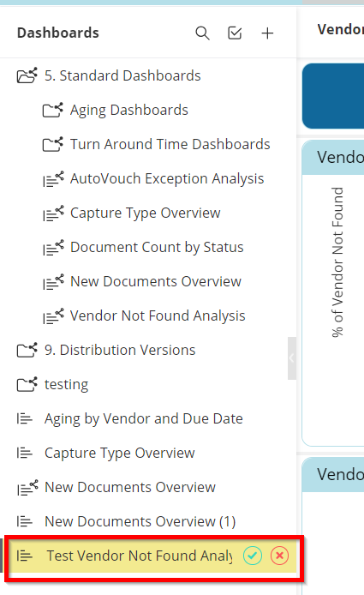364x595 pixels.
Task: Click the multi-select checkbox icon in header
Action: tap(235, 33)
